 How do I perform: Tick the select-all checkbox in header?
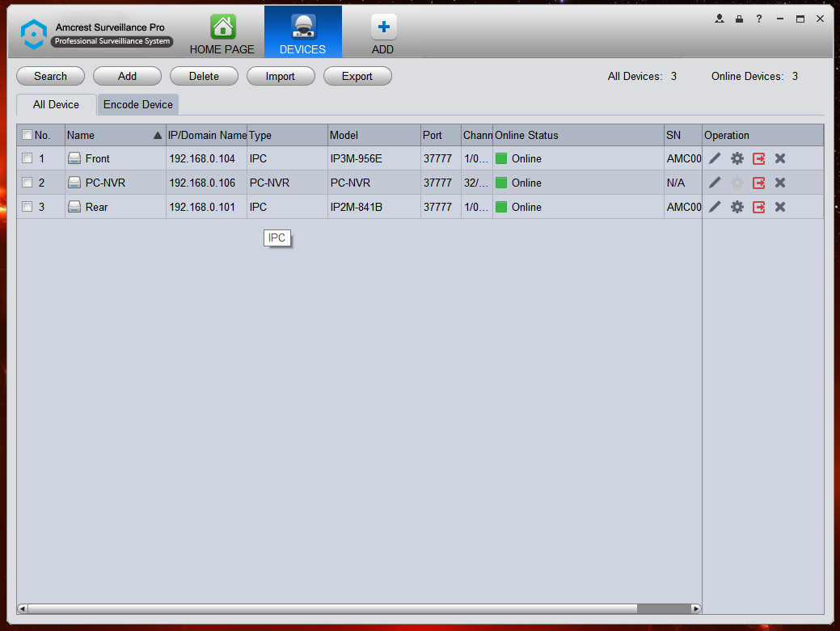(x=27, y=135)
